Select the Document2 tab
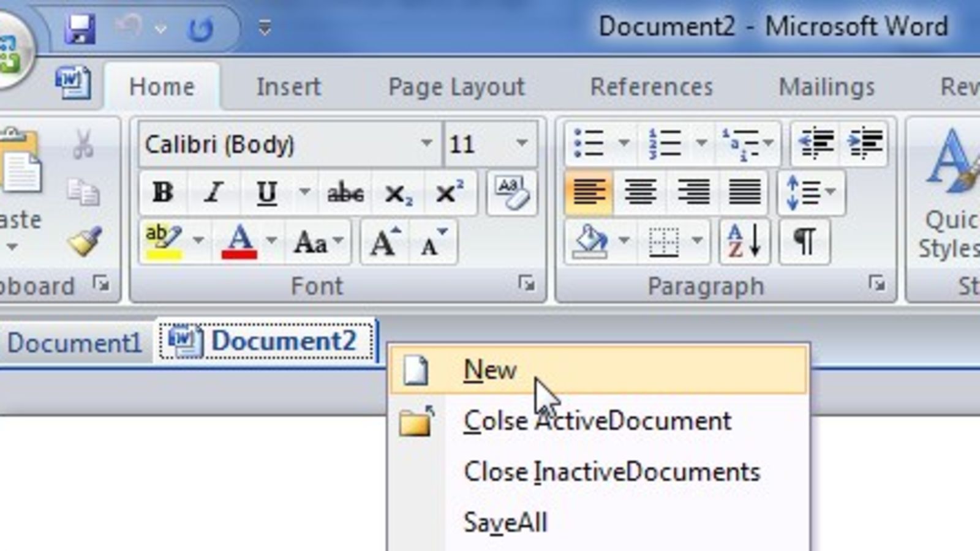The image size is (980, 551). tap(266, 341)
